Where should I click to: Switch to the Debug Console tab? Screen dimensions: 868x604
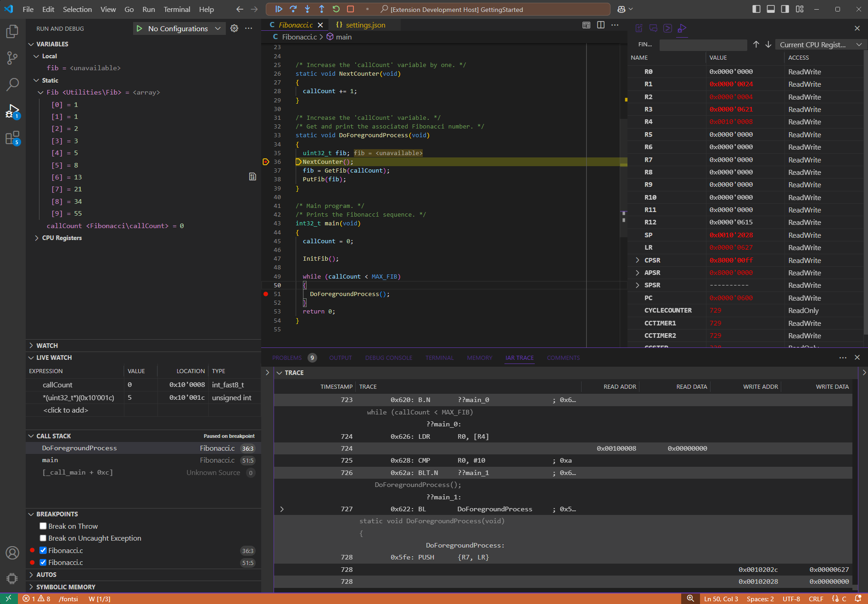coord(388,358)
